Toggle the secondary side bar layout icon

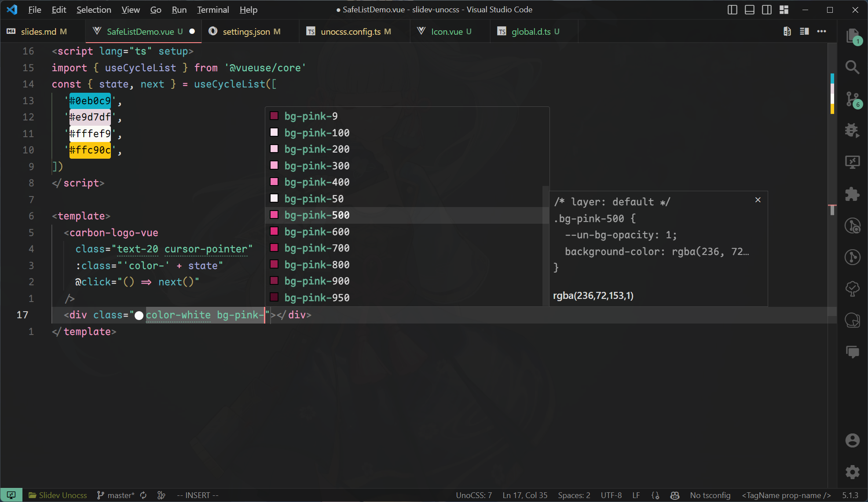pos(767,10)
